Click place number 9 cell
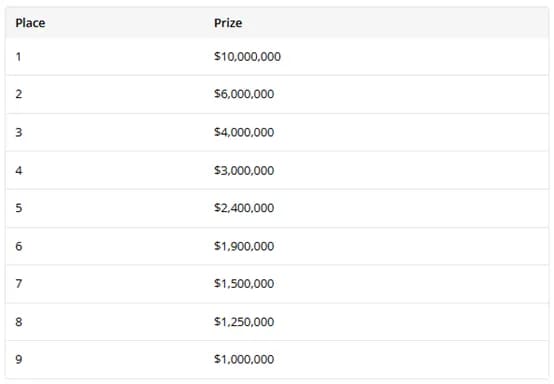The image size is (554, 384). click(x=19, y=359)
